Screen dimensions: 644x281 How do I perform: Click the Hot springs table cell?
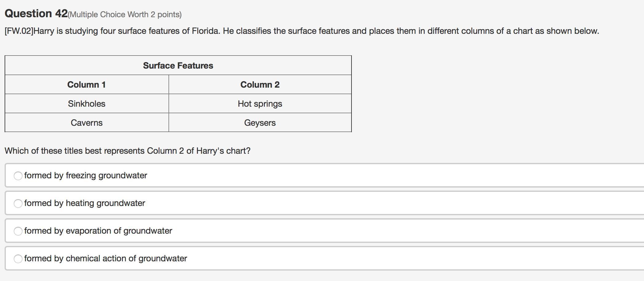260,104
